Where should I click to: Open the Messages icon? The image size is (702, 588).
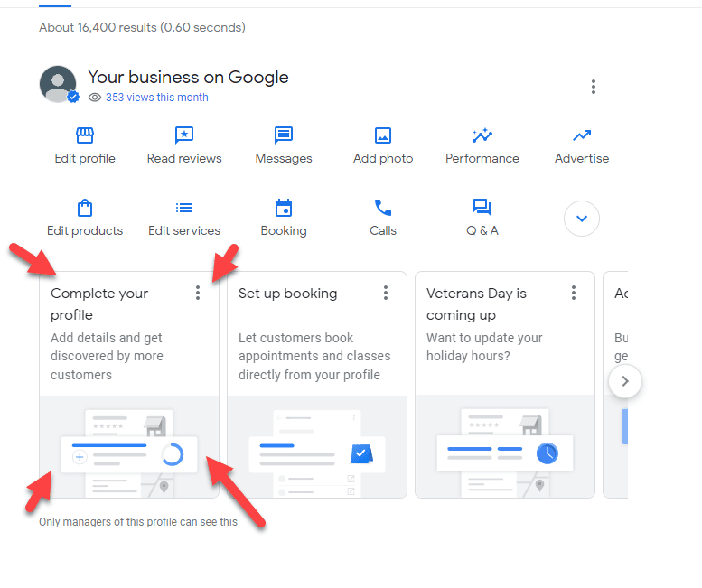(x=284, y=135)
